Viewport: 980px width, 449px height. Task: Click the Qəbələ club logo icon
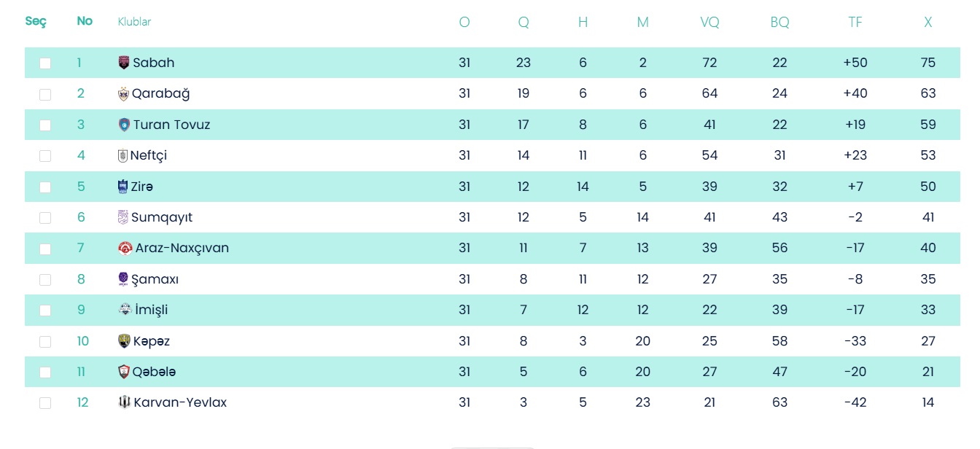click(x=124, y=372)
